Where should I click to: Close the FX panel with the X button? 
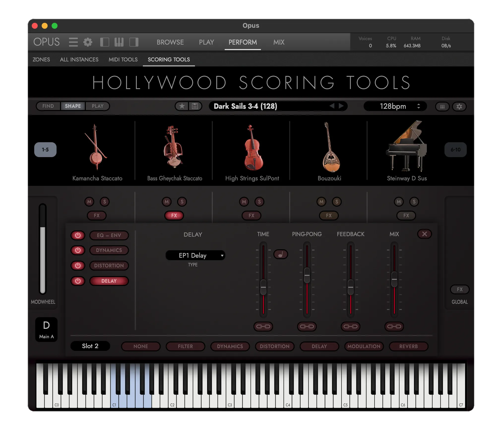pos(424,234)
